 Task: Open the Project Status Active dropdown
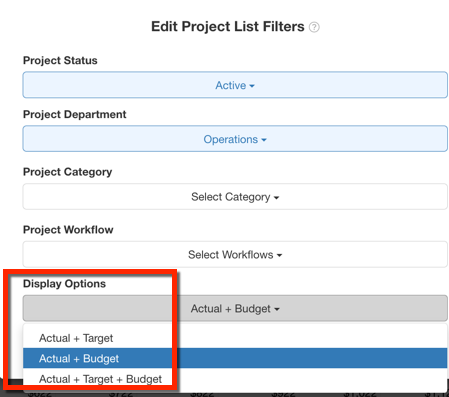click(x=235, y=85)
